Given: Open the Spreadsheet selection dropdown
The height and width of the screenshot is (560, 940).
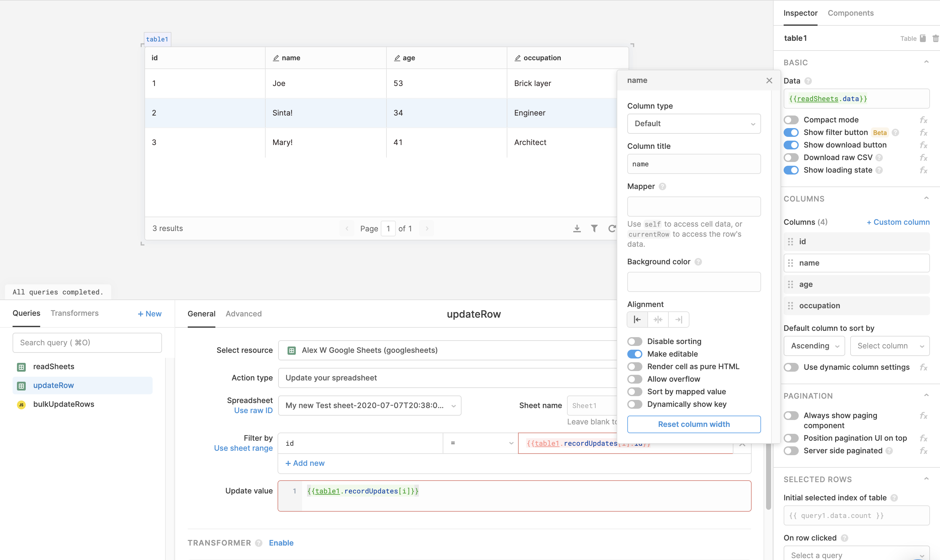Looking at the screenshot, I should point(370,406).
